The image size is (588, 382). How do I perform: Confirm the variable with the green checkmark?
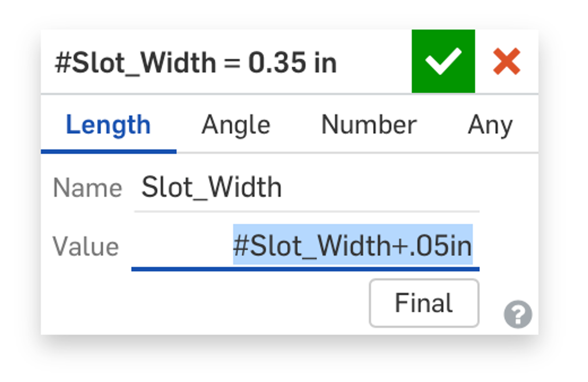tap(443, 61)
